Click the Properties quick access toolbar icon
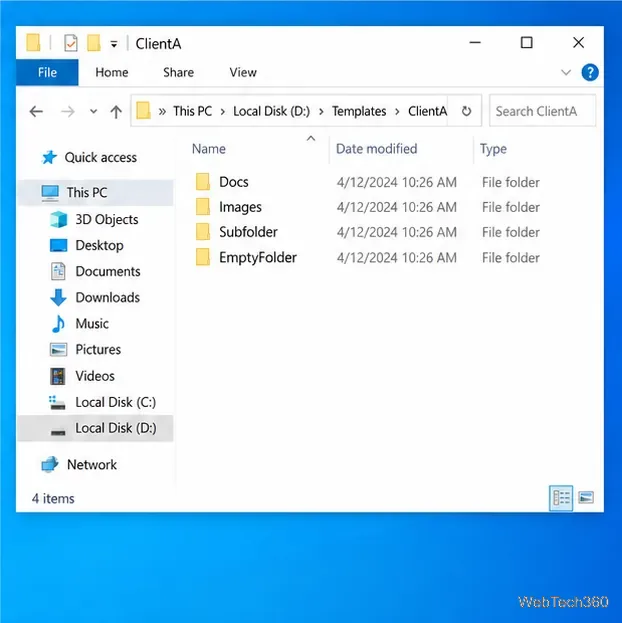Image resolution: width=622 pixels, height=623 pixels. [71, 43]
